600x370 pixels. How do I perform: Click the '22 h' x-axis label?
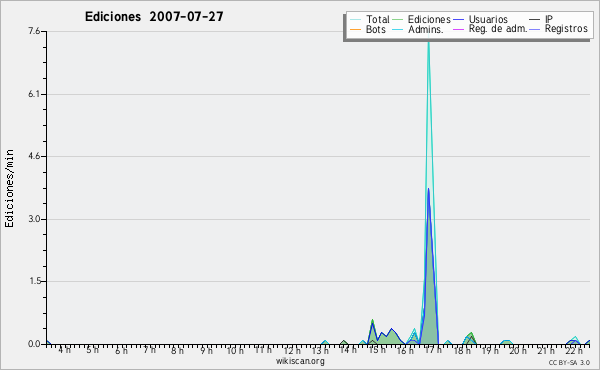(574, 350)
